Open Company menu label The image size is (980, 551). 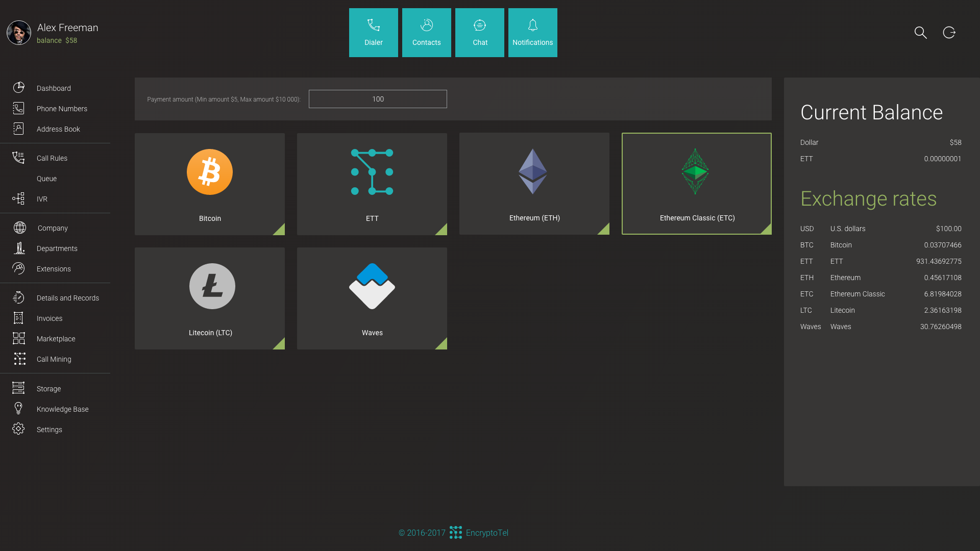tap(53, 228)
